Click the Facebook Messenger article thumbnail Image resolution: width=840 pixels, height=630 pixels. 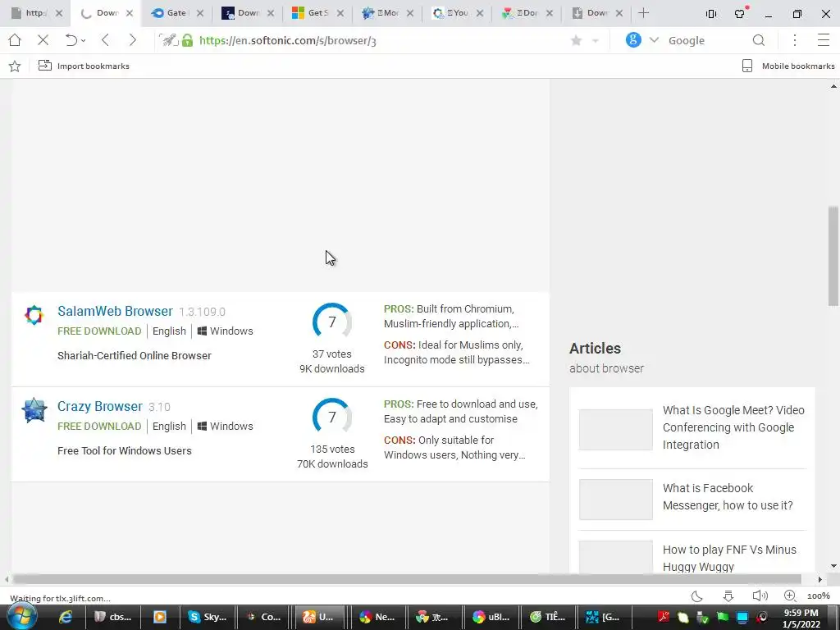(615, 500)
